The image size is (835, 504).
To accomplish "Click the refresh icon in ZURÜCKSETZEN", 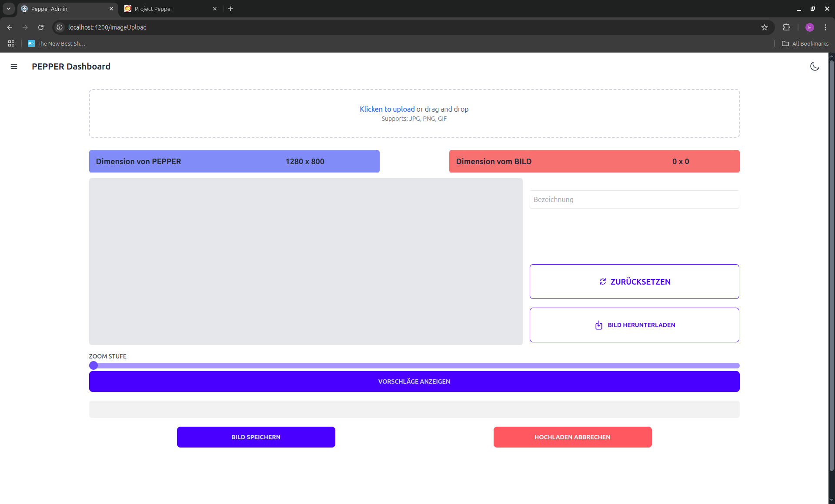I will (603, 282).
